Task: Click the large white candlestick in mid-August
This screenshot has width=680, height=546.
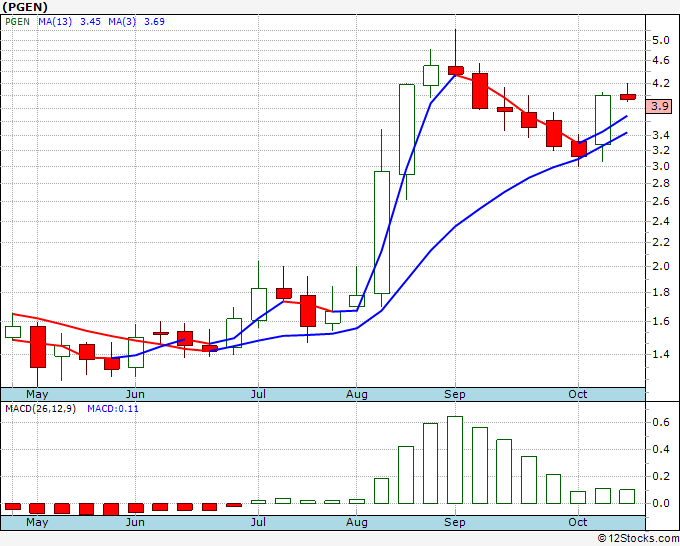Action: (x=407, y=129)
